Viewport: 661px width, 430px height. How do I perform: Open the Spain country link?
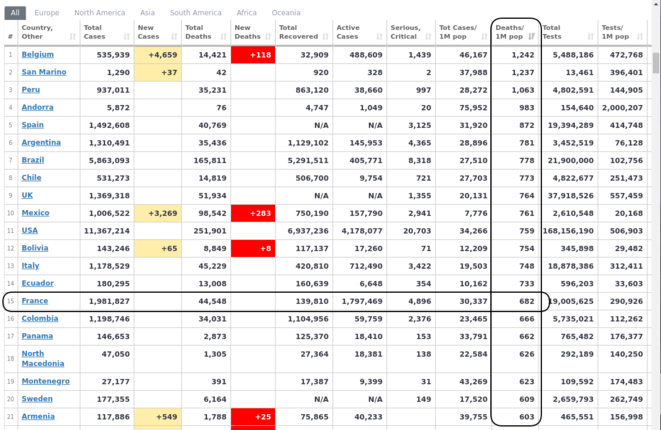click(32, 125)
